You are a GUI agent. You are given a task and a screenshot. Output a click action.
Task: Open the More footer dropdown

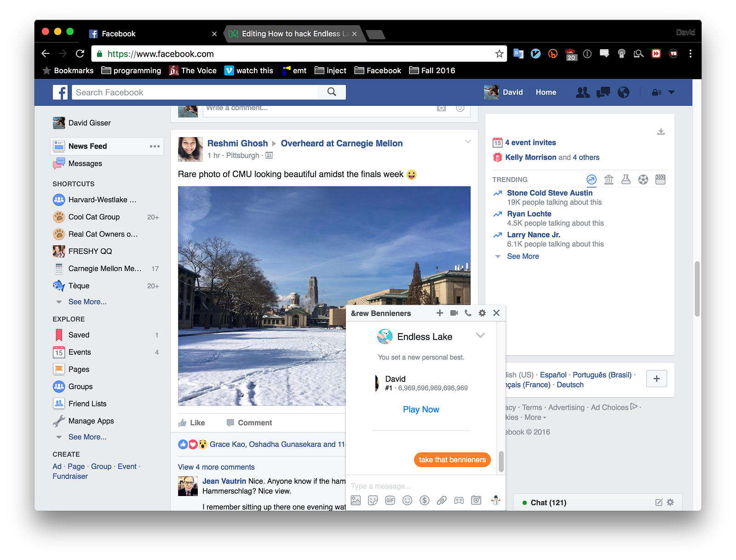tap(535, 417)
